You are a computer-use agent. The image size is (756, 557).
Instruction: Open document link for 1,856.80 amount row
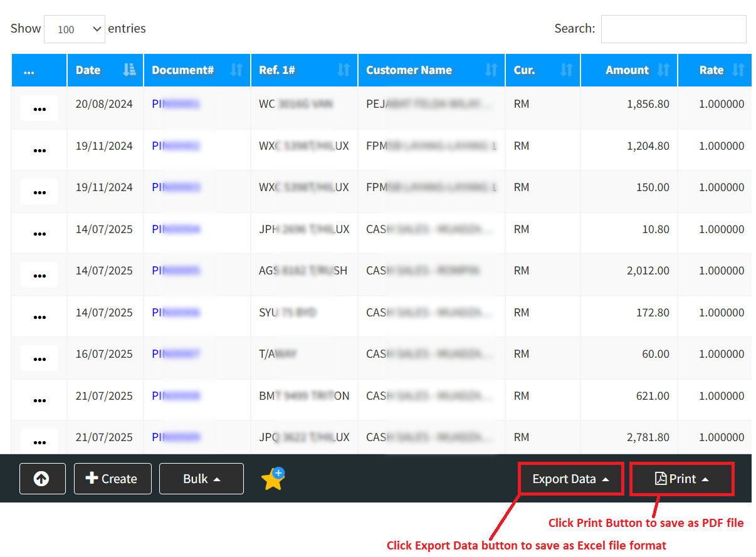point(176,104)
